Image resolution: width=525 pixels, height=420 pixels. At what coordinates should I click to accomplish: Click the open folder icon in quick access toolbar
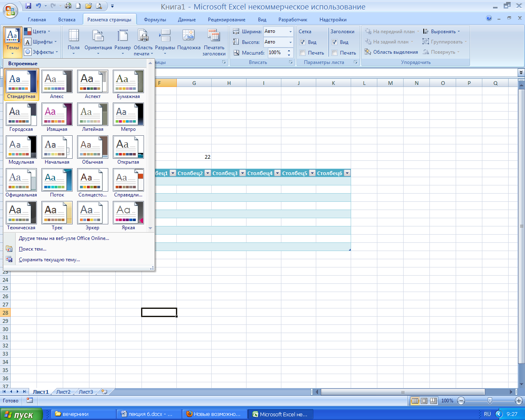click(x=88, y=6)
